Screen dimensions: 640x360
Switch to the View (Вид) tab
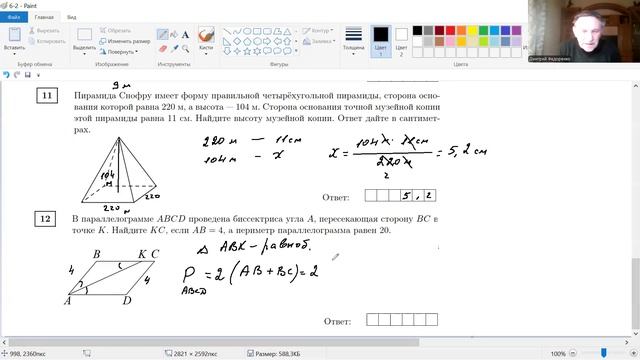(x=71, y=17)
